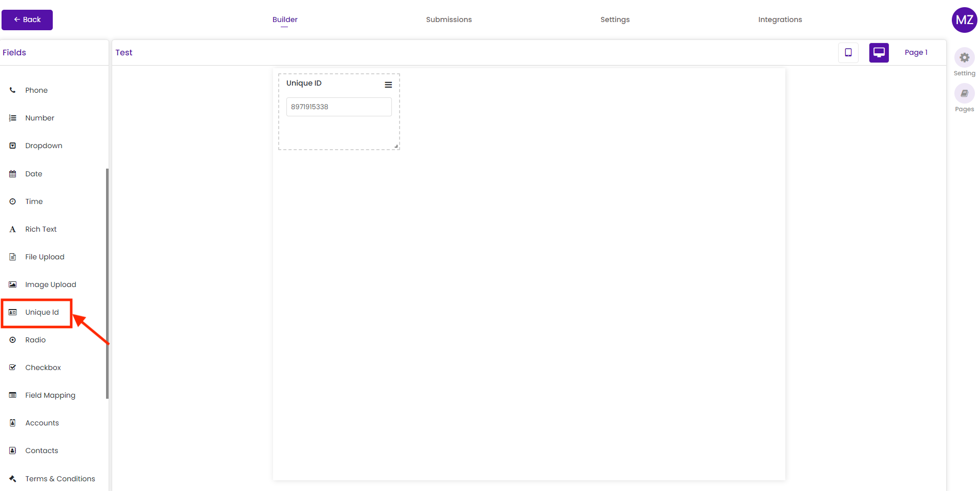Go back using the Back button
The image size is (980, 491).
pyautogui.click(x=27, y=20)
